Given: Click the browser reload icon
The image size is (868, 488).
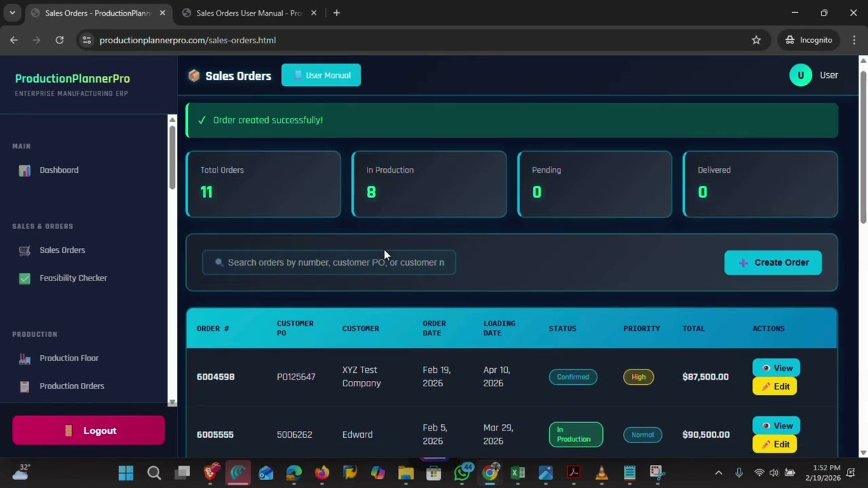Looking at the screenshot, I should (60, 40).
